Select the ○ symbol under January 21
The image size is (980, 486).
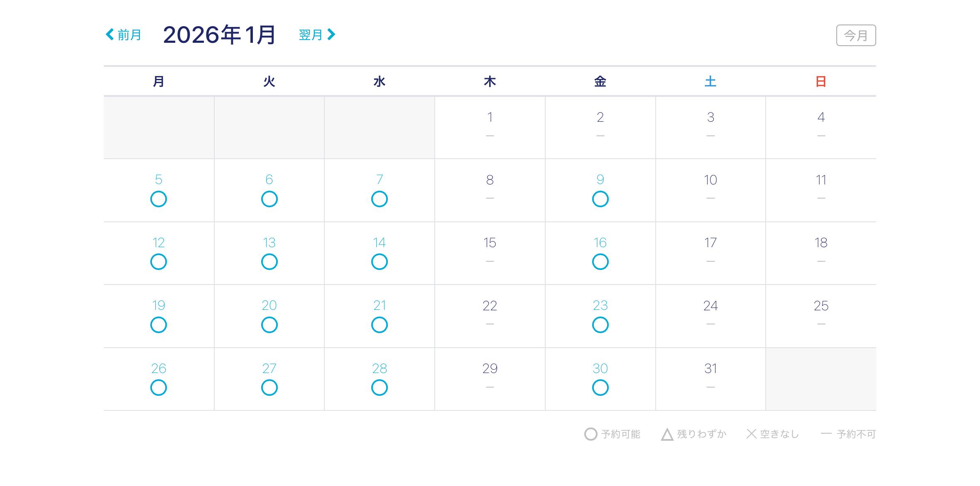pos(379,325)
